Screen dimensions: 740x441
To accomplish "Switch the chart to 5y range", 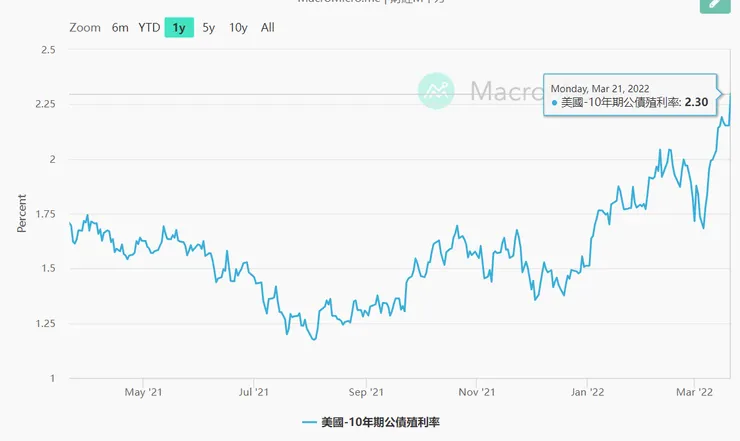I will pos(209,28).
